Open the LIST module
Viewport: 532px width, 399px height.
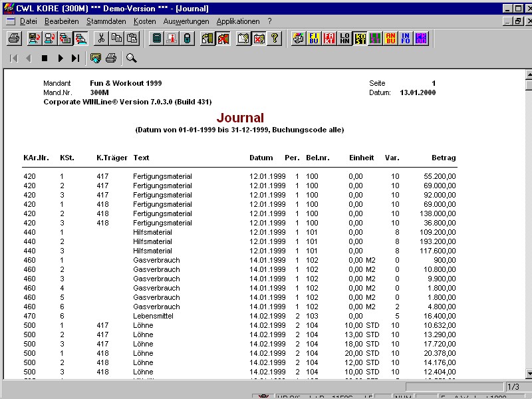point(375,39)
